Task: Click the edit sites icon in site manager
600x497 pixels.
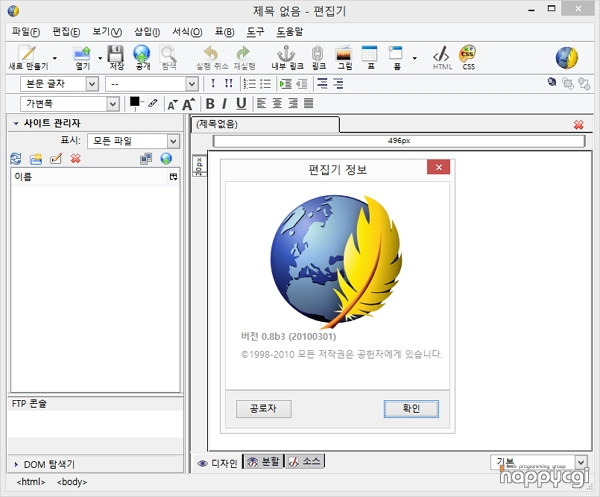Action: [146, 158]
